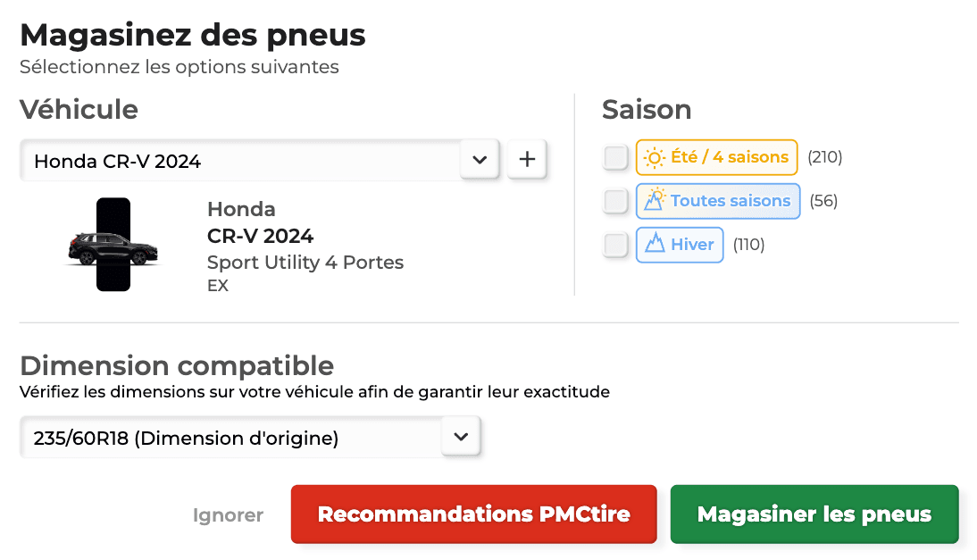Click the plus button to add a vehicle
Screen dimensions: 977x560
[527, 160]
